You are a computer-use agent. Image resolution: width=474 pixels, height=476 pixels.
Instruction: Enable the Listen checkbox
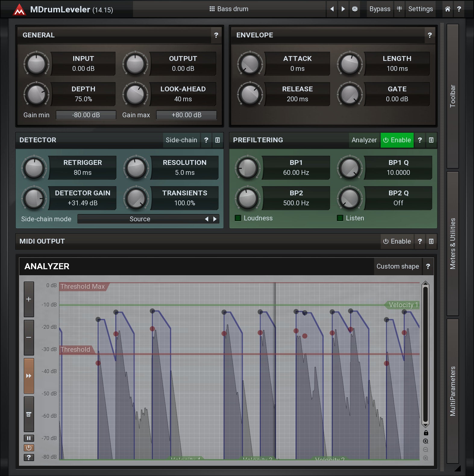click(340, 218)
